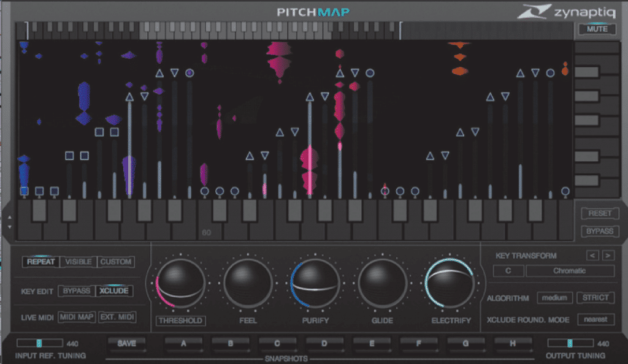Image resolution: width=628 pixels, height=364 pixels.
Task: Enable KEY EDIT XCLUDE mode
Action: tap(114, 291)
